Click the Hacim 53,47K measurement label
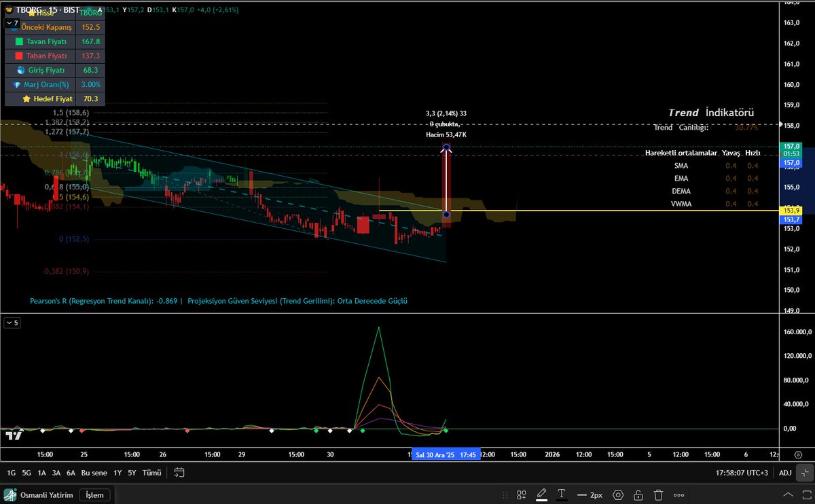The height and width of the screenshot is (504, 815). tap(446, 135)
